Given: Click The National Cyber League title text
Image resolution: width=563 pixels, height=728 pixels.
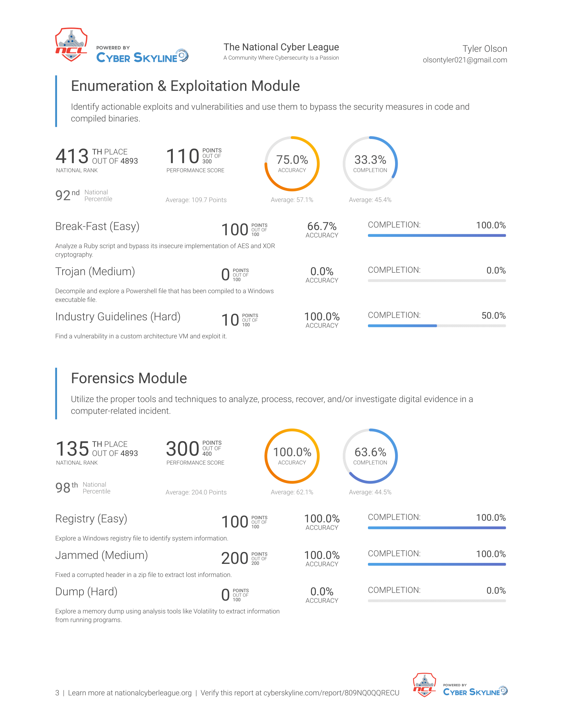Looking at the screenshot, I should pyautogui.click(x=281, y=47).
